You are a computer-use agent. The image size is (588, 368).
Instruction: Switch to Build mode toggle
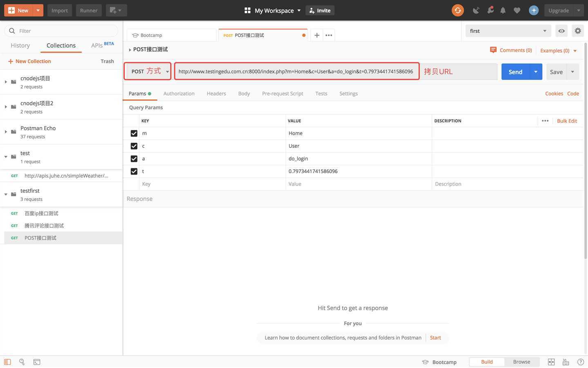(487, 362)
